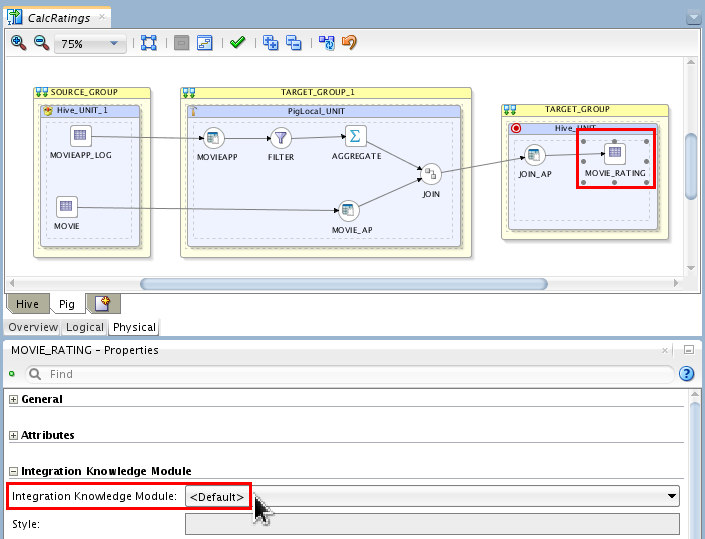The image size is (705, 539).
Task: Click the fit to window icon
Action: click(149, 43)
